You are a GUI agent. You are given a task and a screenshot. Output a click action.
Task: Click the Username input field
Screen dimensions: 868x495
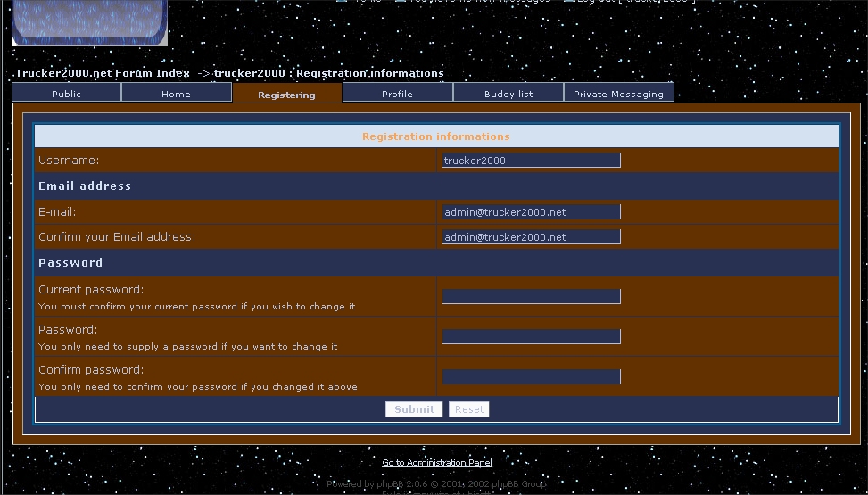[532, 160]
